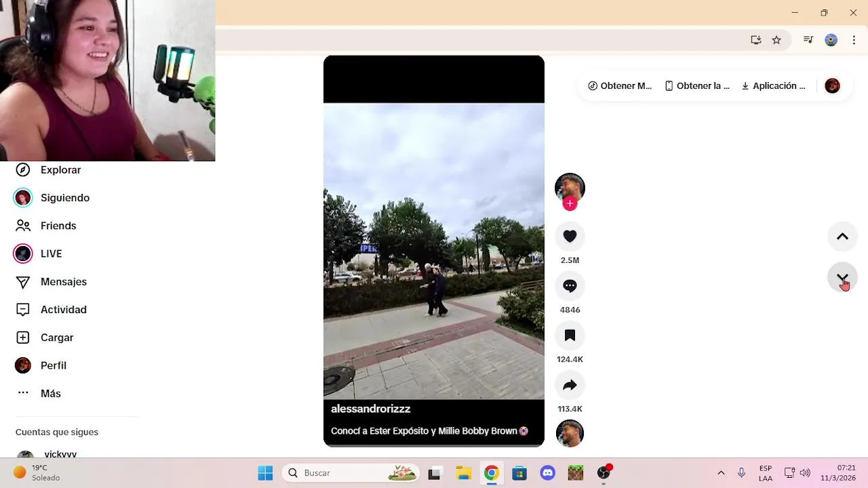
Task: Show hidden system tray icons
Action: point(721,473)
